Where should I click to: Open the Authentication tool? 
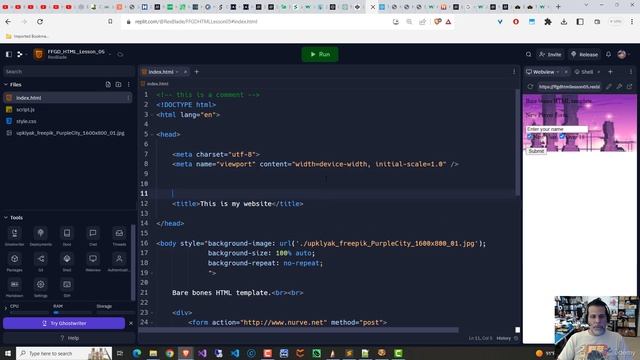(119, 262)
